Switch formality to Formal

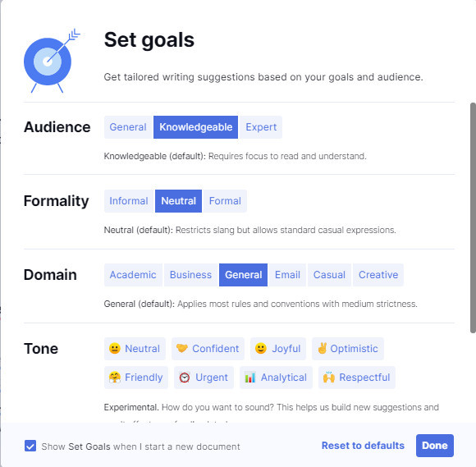(225, 201)
